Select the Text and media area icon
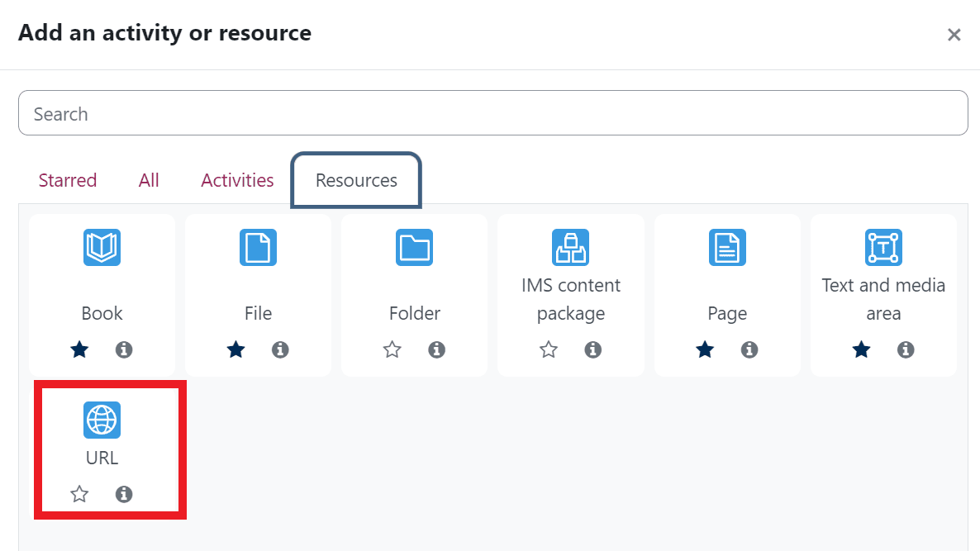 tap(882, 247)
